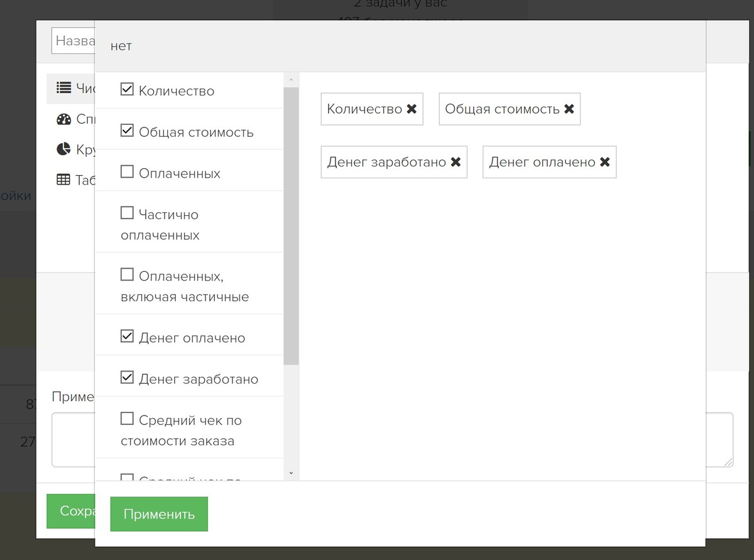This screenshot has width=754, height=560.
Task: Remove the Денег оплачено tag with its X
Action: click(604, 162)
